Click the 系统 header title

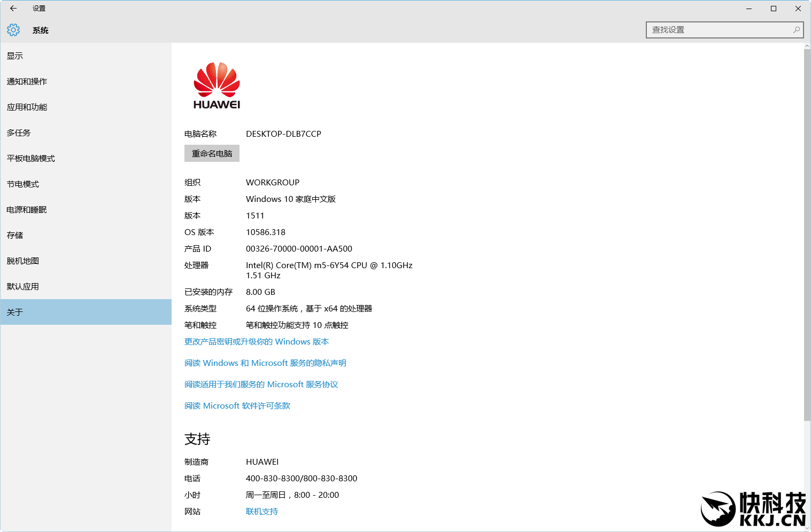(x=41, y=30)
